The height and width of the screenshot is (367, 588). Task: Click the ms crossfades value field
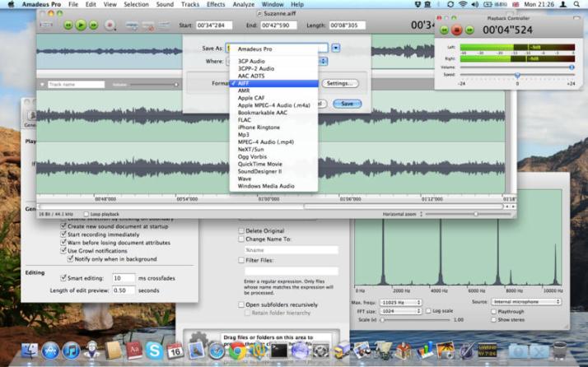tap(124, 278)
